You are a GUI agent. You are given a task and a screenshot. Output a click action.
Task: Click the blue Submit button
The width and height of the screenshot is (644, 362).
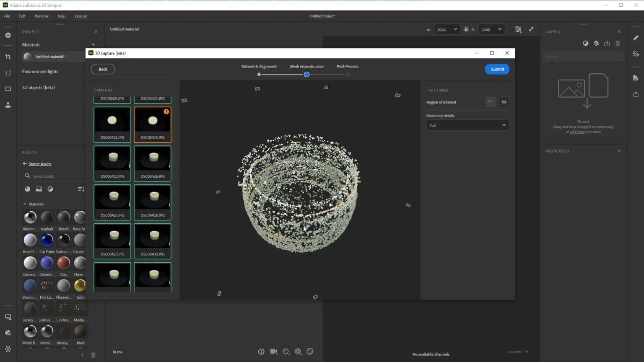(x=497, y=69)
